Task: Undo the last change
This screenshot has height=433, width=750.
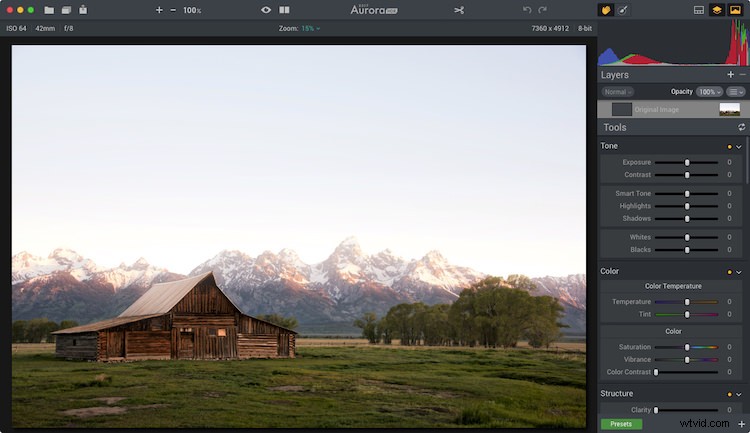Action: pos(527,10)
